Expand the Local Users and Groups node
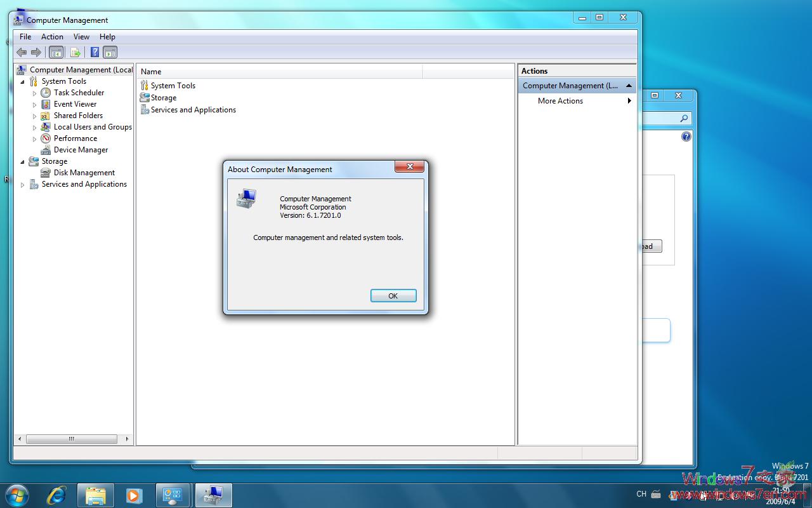 coord(35,128)
